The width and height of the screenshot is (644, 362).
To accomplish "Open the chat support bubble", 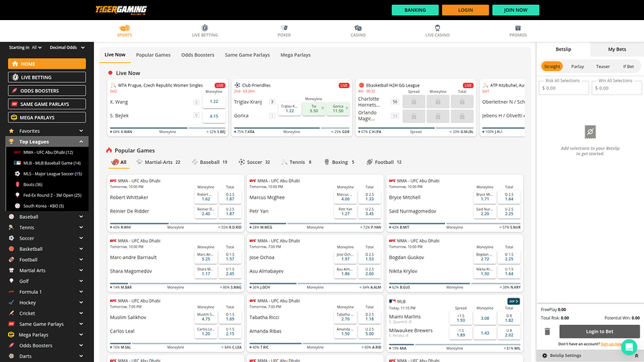I will point(629,348).
